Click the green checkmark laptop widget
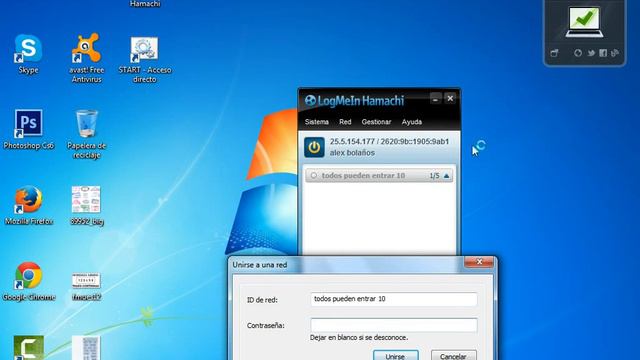640x360 pixels. coord(584,21)
